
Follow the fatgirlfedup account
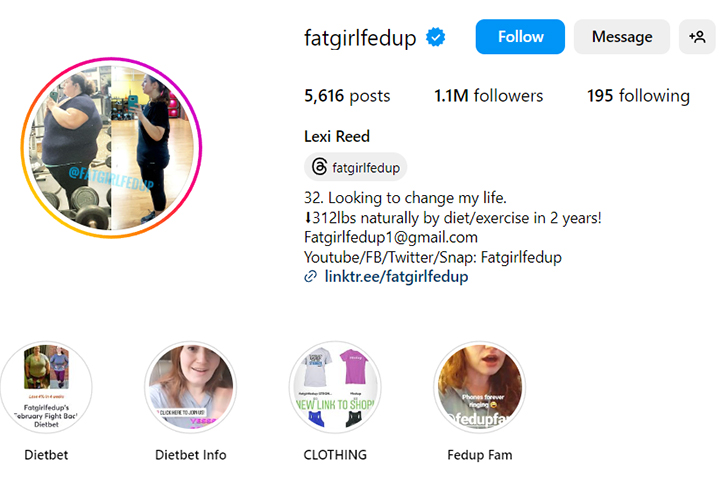(x=520, y=37)
